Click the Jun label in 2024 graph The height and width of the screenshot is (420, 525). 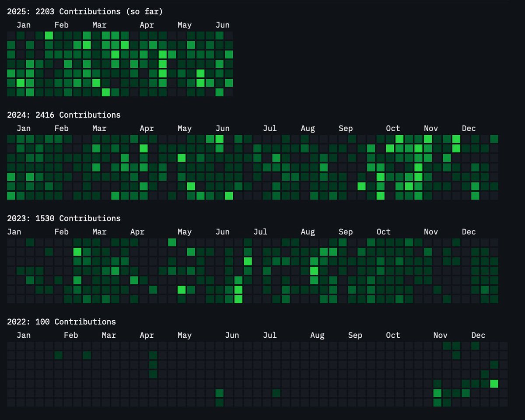coord(222,128)
